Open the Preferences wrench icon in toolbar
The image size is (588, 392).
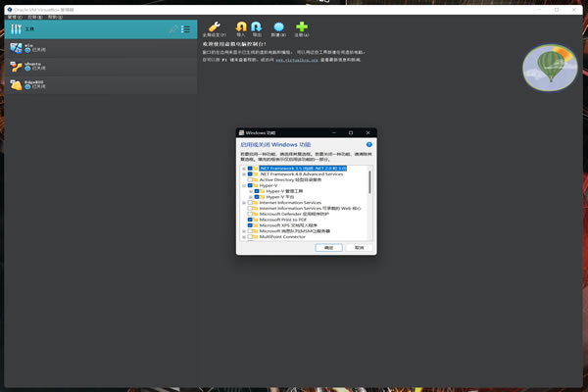click(x=214, y=28)
